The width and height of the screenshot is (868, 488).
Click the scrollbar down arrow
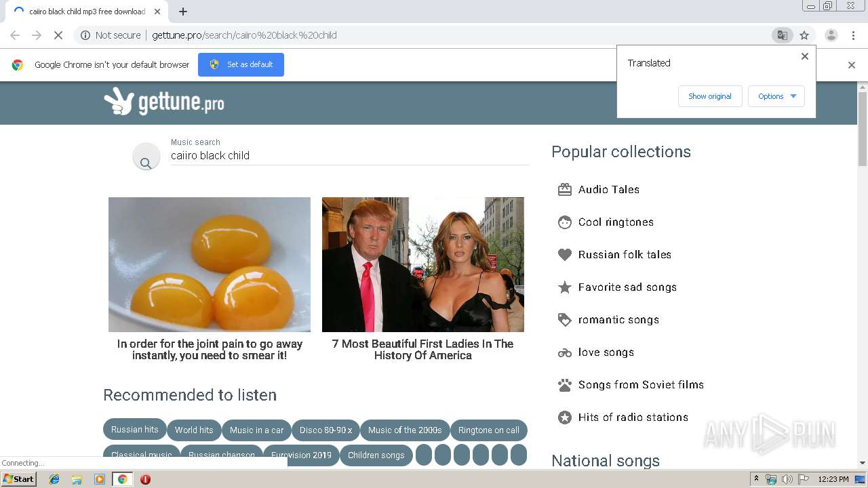pyautogui.click(x=863, y=463)
